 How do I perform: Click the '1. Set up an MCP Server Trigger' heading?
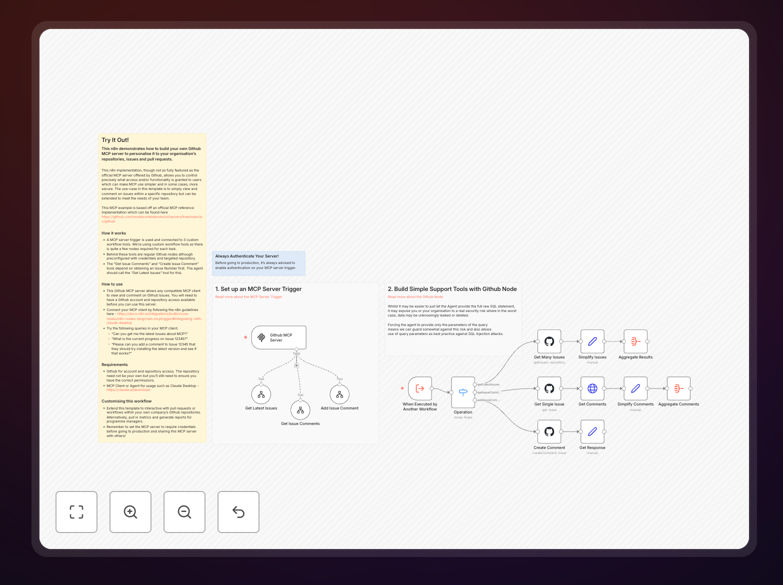tap(259, 289)
